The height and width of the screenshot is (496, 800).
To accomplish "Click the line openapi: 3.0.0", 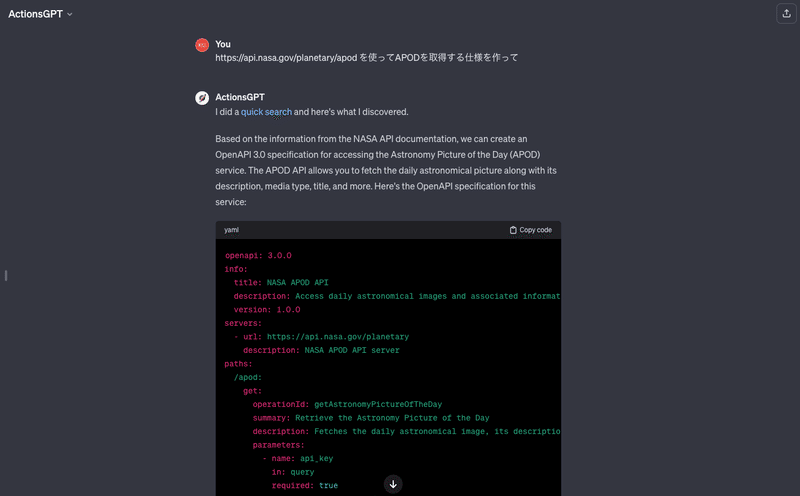I will (x=258, y=256).
